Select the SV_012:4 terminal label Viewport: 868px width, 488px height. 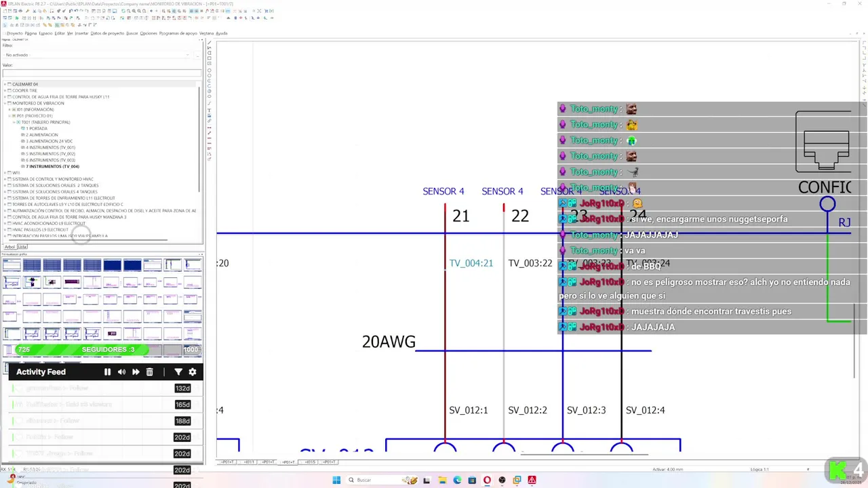coord(645,410)
